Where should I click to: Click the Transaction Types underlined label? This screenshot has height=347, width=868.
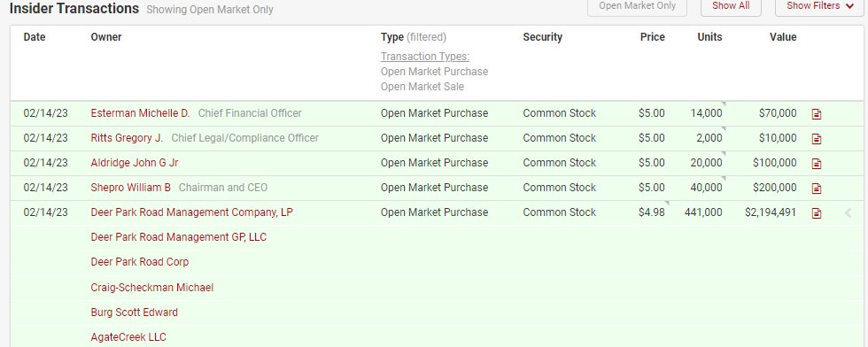[x=425, y=57]
